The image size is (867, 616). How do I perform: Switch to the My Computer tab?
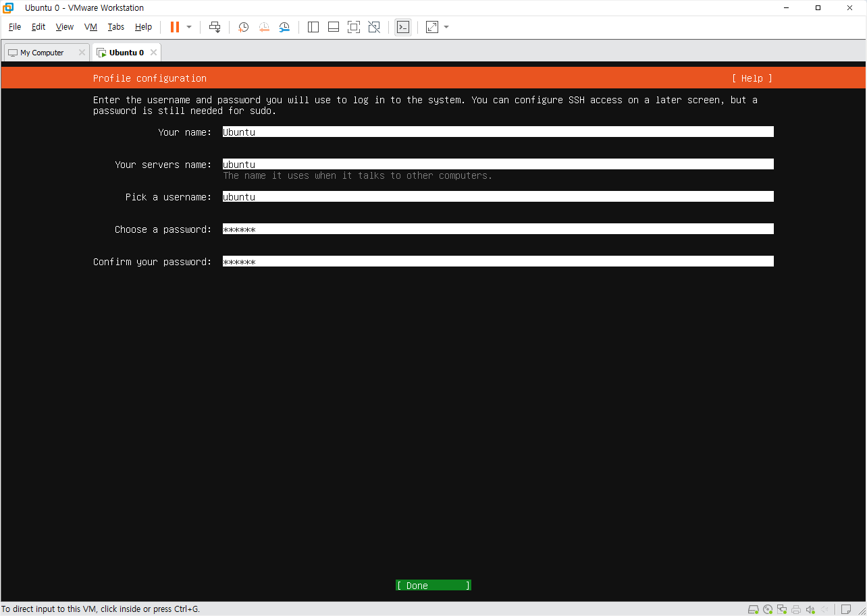pyautogui.click(x=46, y=53)
